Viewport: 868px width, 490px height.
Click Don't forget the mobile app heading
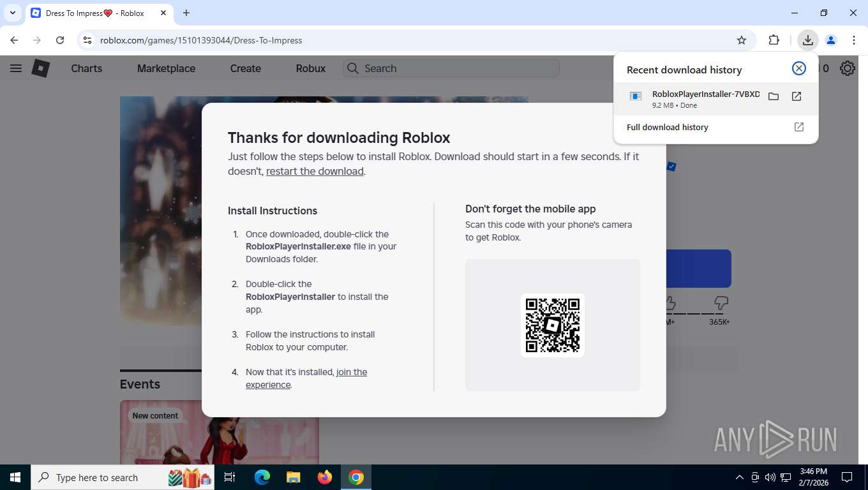point(530,209)
